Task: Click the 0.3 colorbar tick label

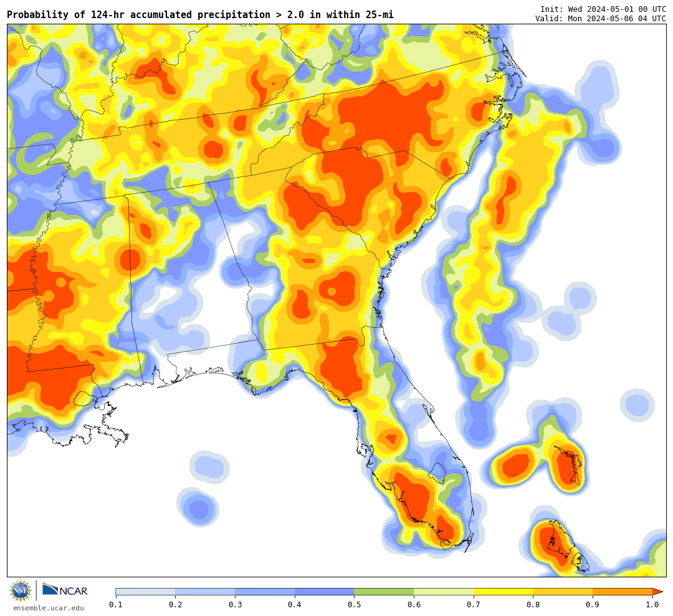Action: (235, 605)
